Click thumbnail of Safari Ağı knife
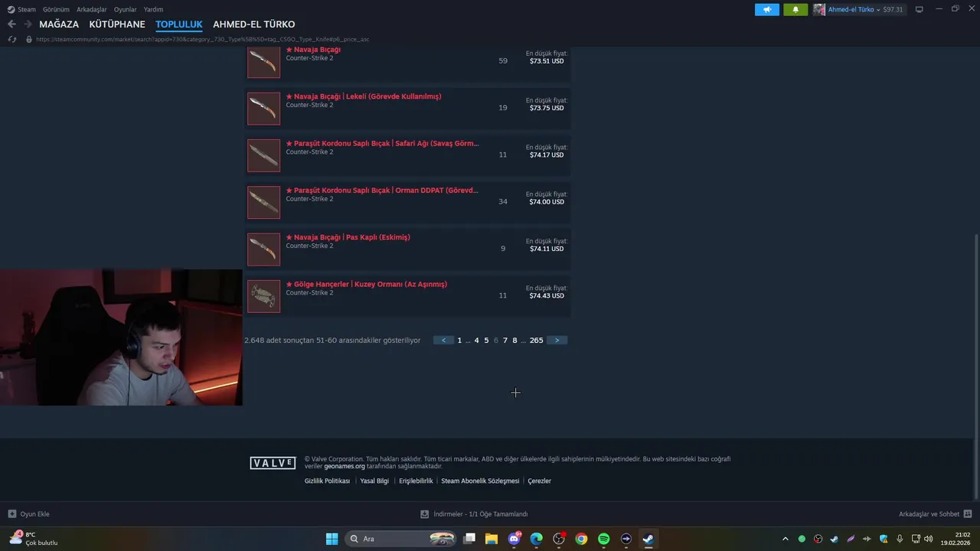980x551 pixels. pyautogui.click(x=263, y=155)
